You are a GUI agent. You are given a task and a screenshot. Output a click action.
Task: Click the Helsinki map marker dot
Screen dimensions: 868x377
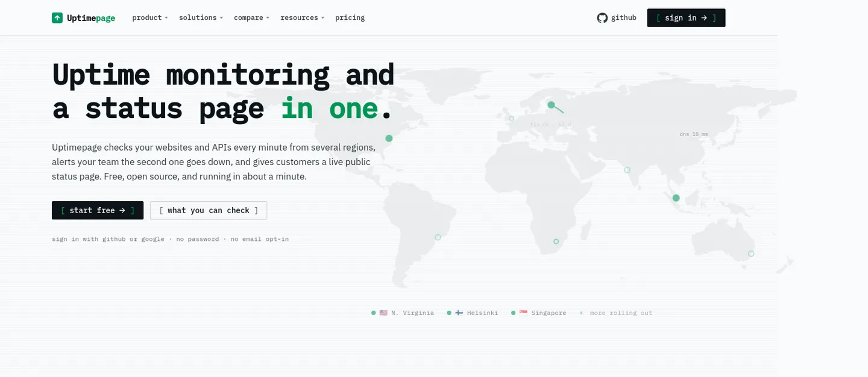coord(551,105)
